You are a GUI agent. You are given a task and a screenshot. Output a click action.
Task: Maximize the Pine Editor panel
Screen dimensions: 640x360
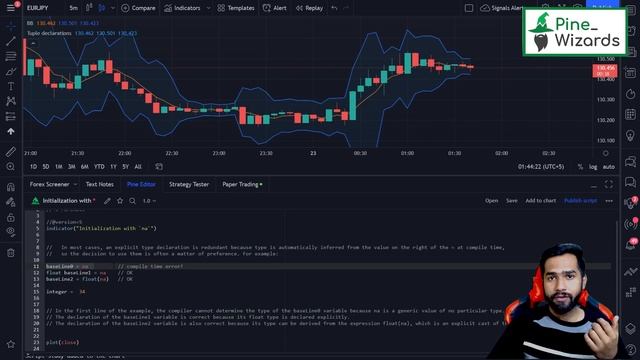(609, 184)
